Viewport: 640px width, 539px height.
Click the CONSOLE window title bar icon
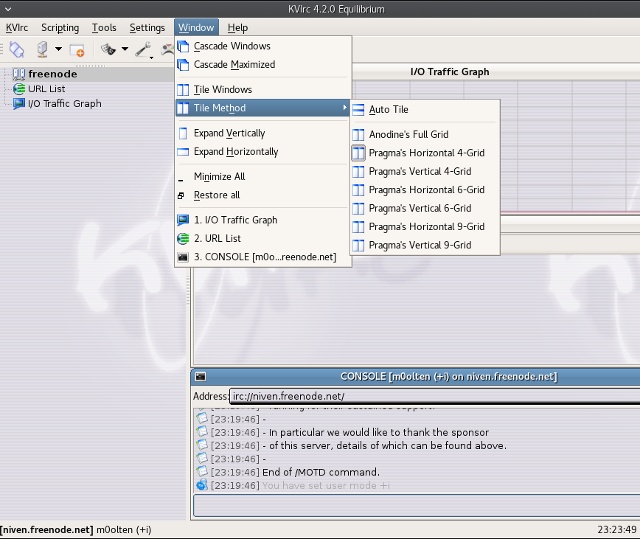pos(200,377)
